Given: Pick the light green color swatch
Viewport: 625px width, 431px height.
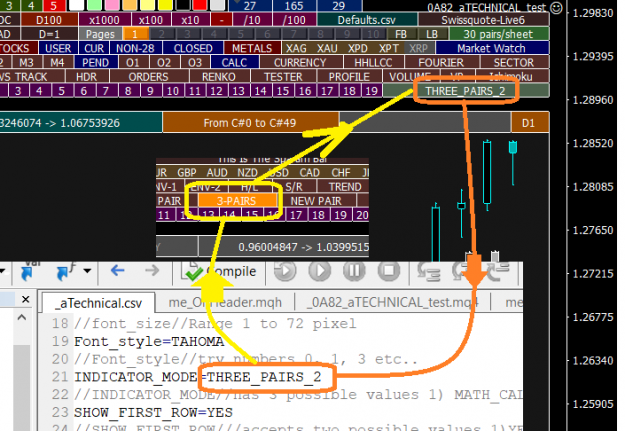Looking at the screenshot, I should (x=94, y=6).
